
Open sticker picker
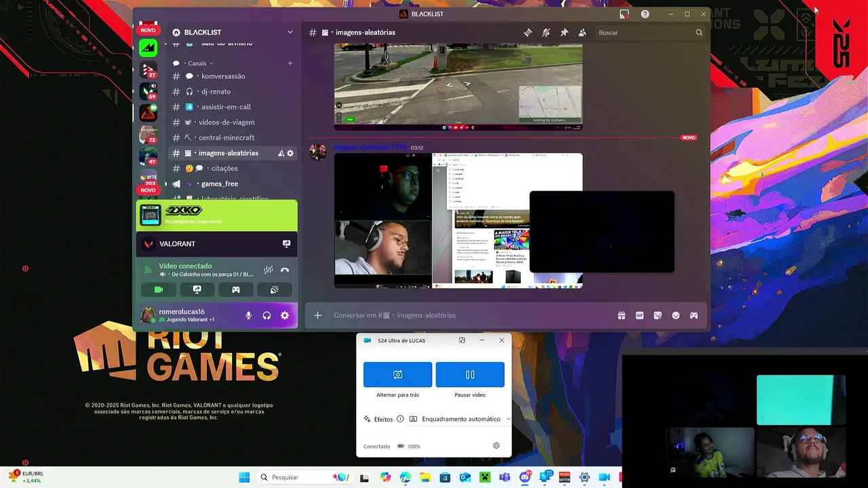coord(658,315)
